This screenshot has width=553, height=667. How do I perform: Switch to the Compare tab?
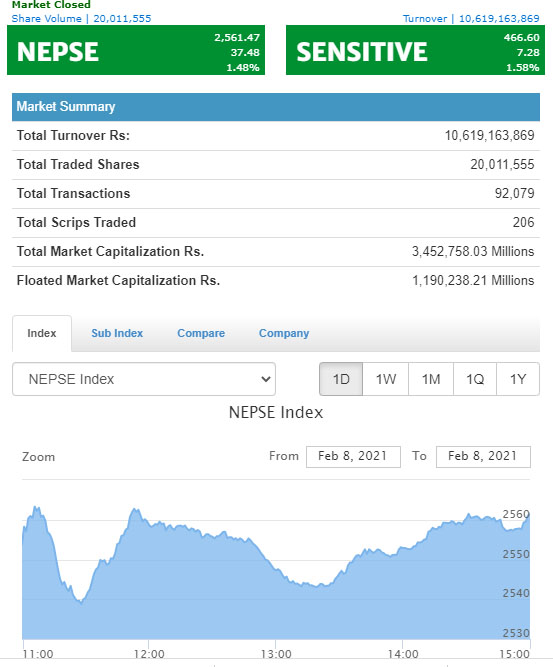pos(201,333)
